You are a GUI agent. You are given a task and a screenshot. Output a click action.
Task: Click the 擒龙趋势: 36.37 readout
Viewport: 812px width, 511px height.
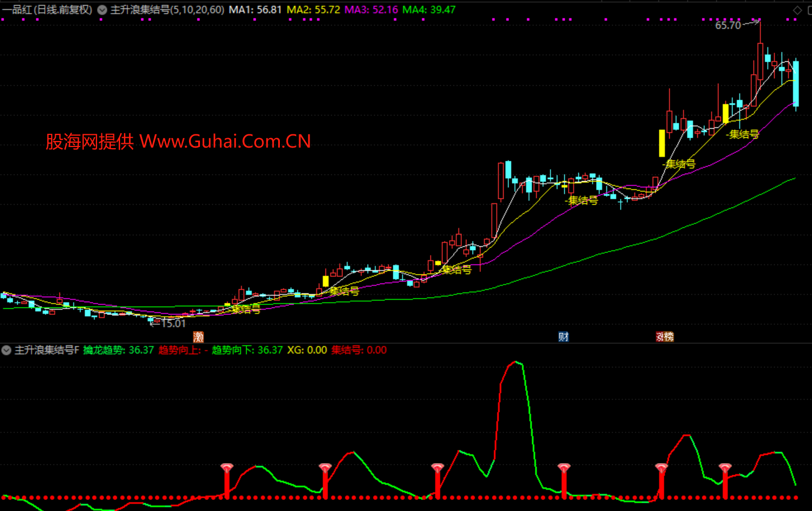tap(118, 350)
